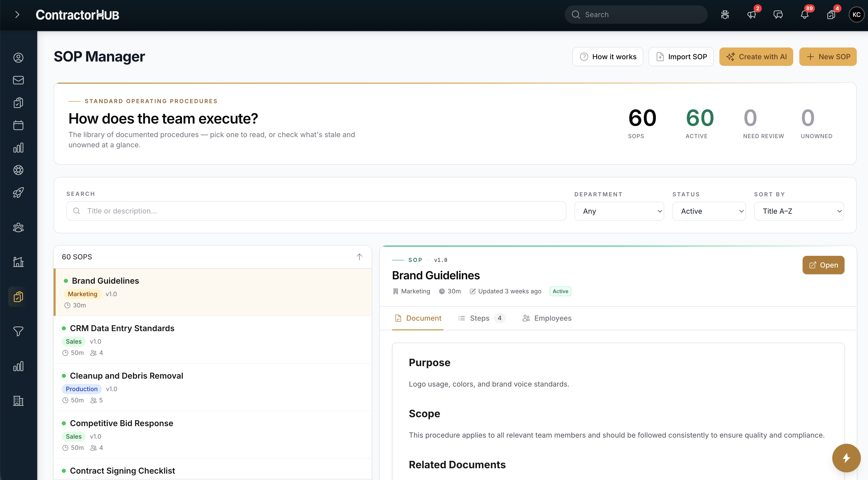
Task: Click the ContractorHUB logo
Action: pyautogui.click(x=77, y=15)
